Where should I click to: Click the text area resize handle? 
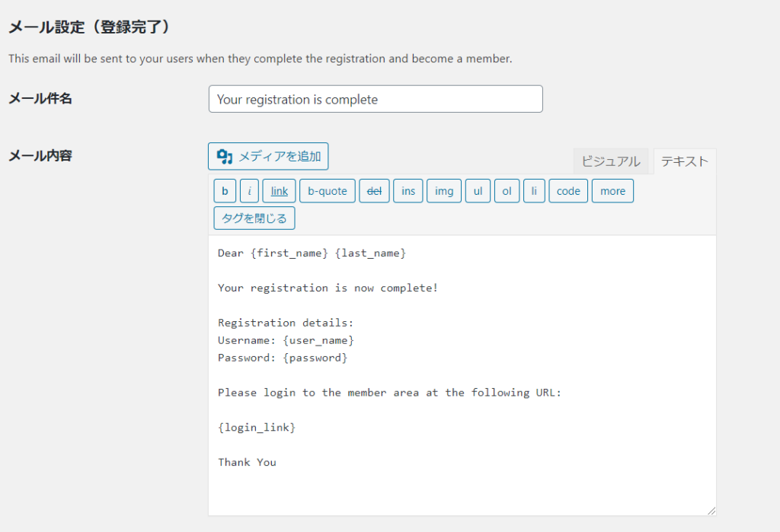tap(711, 511)
